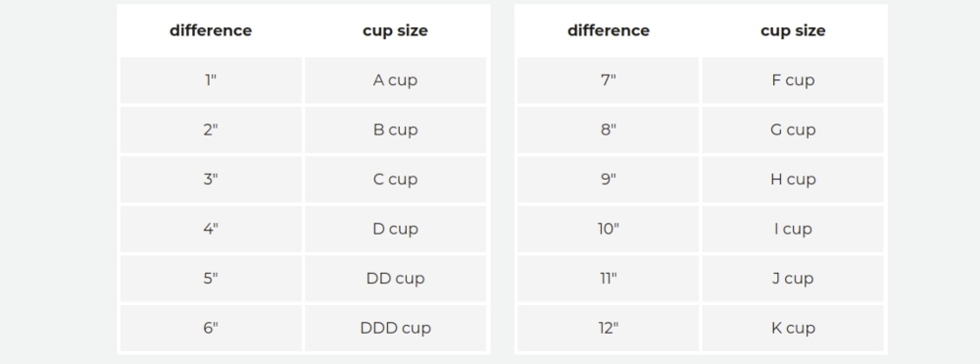Click the DD cup cell

tap(395, 278)
